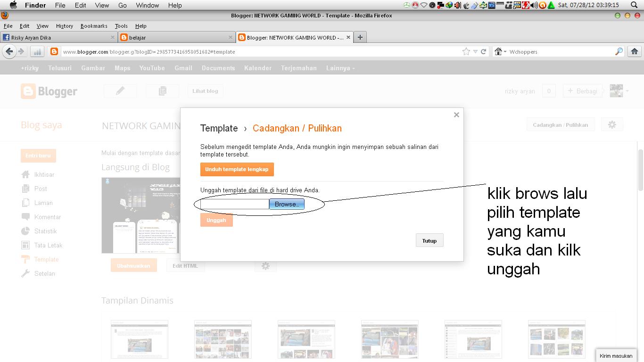Viewport: 644px width, 362px height.
Task: Click the Ikhtisar home icon in sidebar
Action: pos(25,174)
